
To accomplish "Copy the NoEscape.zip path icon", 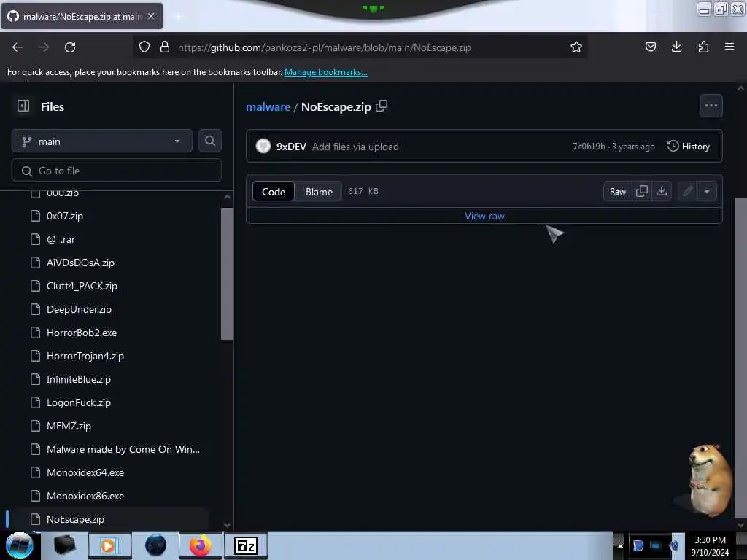I will click(382, 106).
